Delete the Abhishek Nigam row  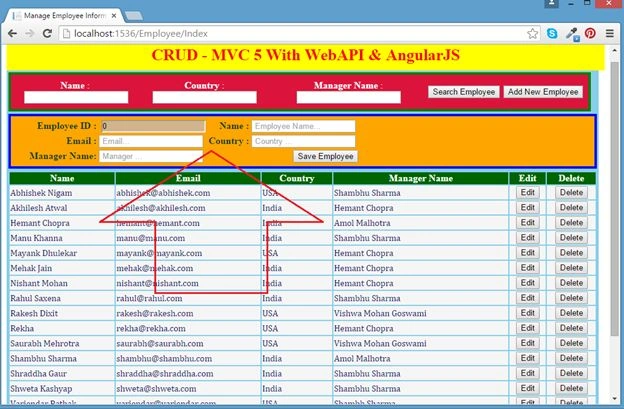(x=571, y=193)
